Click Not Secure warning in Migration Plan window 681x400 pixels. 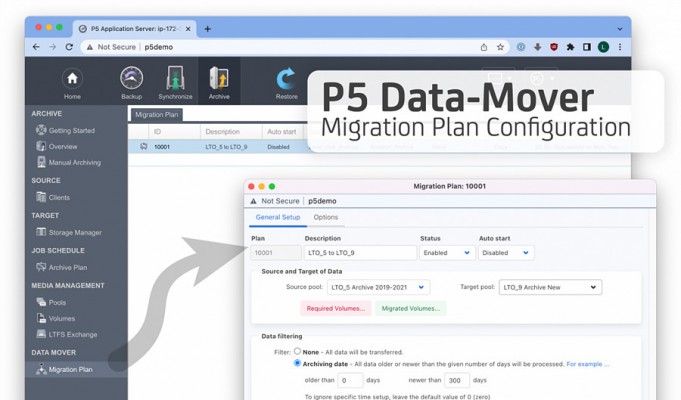pos(275,201)
